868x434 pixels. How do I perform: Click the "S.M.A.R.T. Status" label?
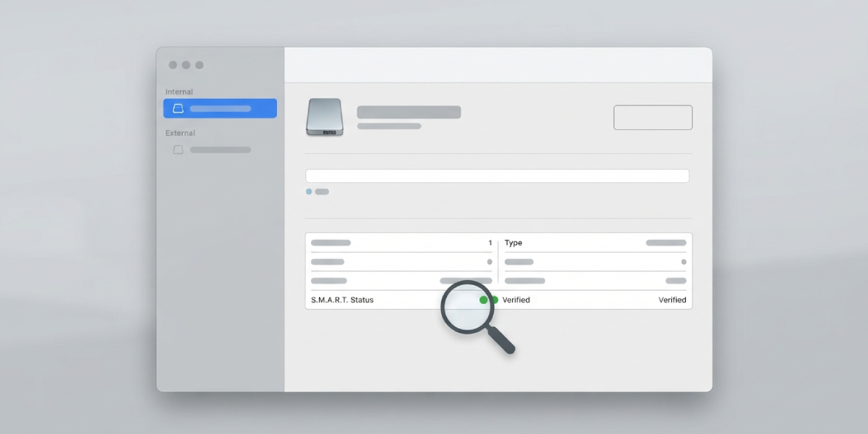(342, 299)
